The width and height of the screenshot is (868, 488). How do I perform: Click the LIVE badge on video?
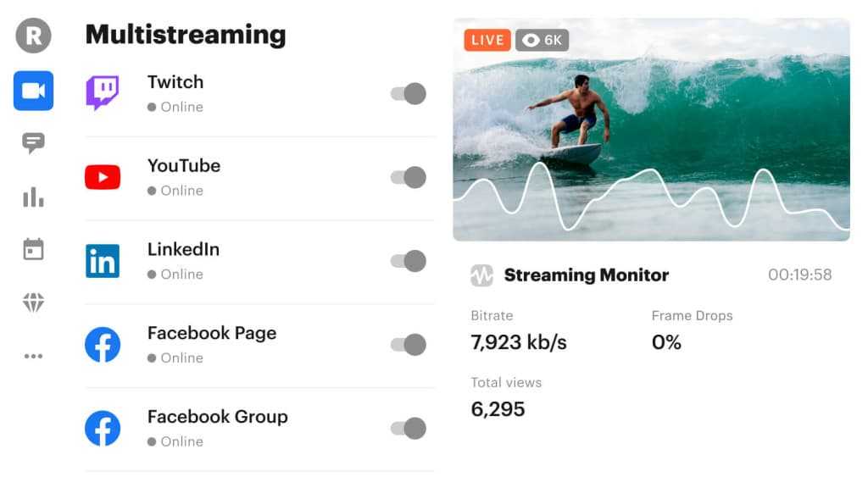coord(487,40)
